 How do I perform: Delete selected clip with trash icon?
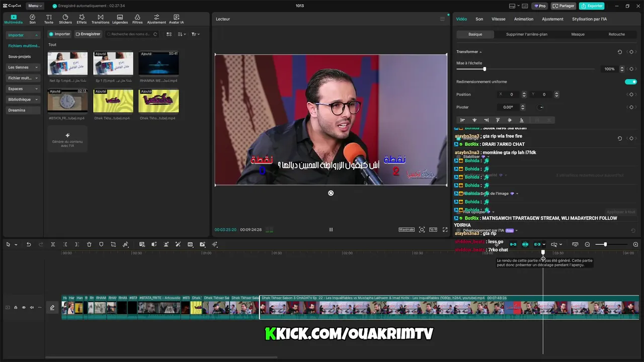point(89,244)
